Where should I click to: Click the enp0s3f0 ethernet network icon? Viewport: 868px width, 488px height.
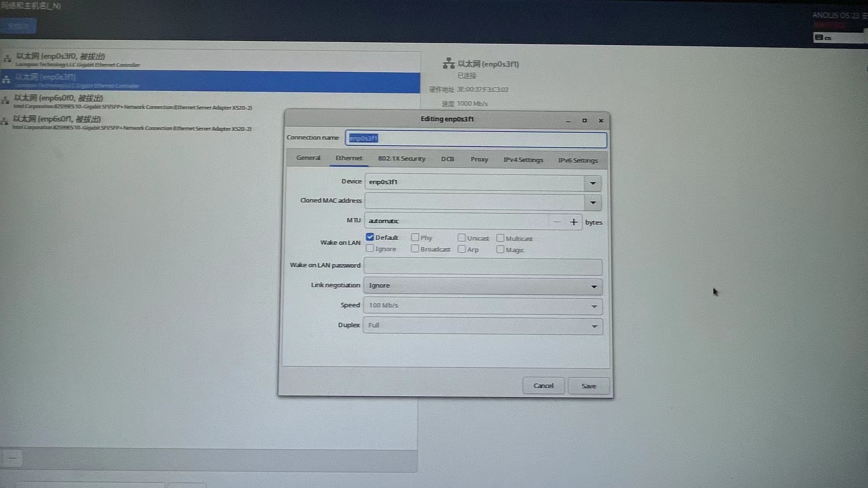coord(7,59)
